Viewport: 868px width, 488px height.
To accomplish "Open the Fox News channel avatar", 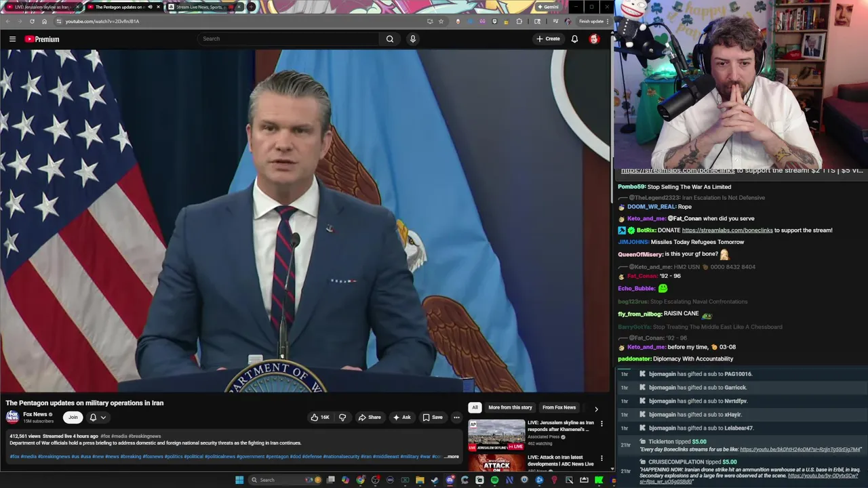I will (12, 417).
